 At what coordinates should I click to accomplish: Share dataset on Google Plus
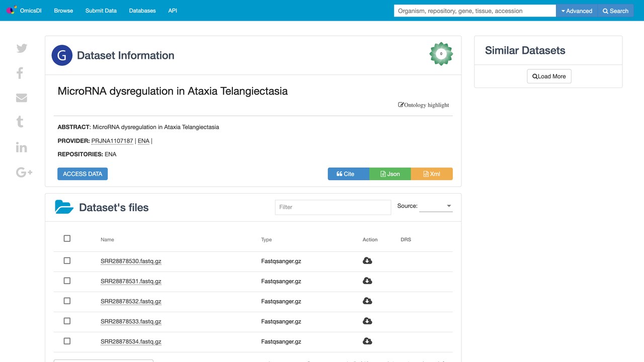pyautogui.click(x=24, y=172)
